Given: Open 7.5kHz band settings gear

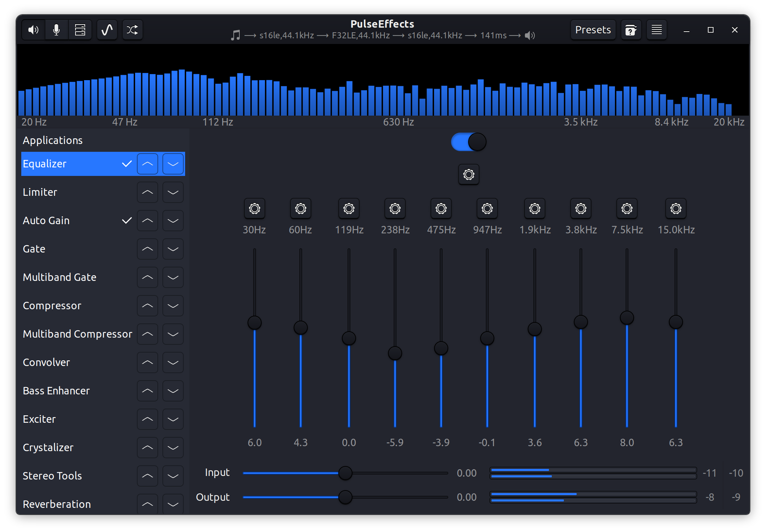Looking at the screenshot, I should point(627,209).
